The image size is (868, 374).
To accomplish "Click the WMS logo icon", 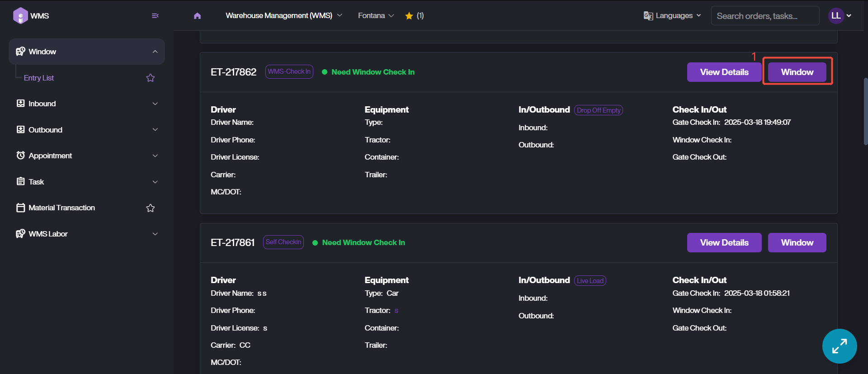I will (20, 16).
